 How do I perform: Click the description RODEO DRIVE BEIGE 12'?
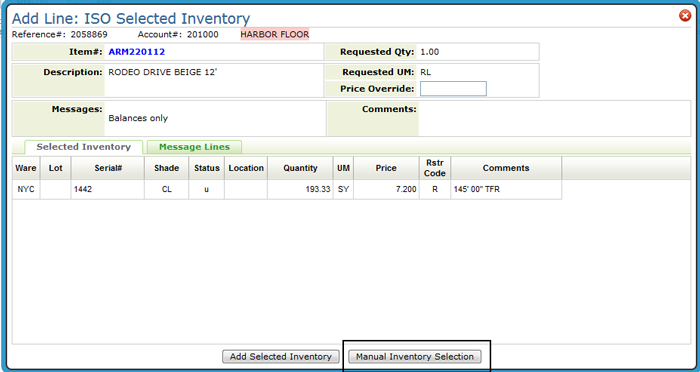[x=162, y=72]
